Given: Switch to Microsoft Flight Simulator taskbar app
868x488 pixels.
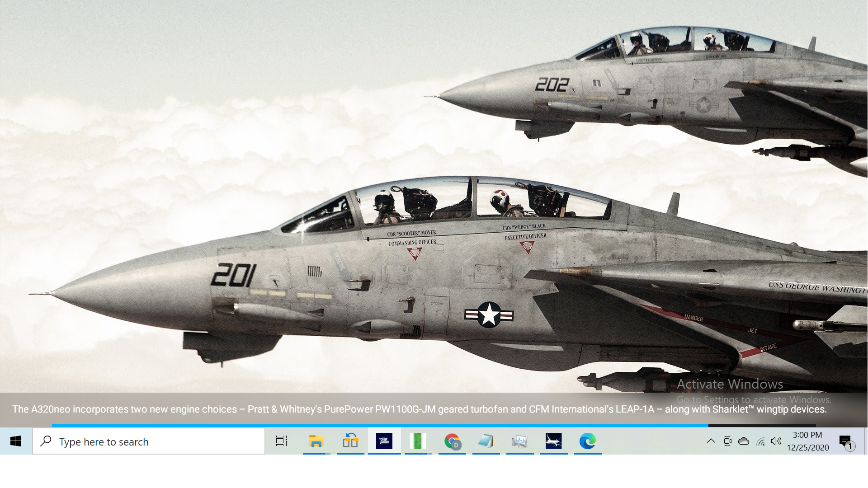Looking at the screenshot, I should pyautogui.click(x=384, y=441).
